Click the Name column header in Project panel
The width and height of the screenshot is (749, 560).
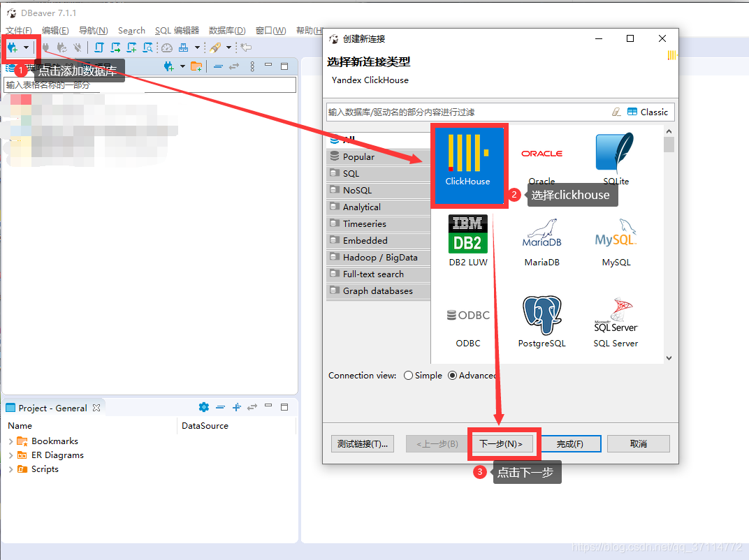(x=20, y=425)
